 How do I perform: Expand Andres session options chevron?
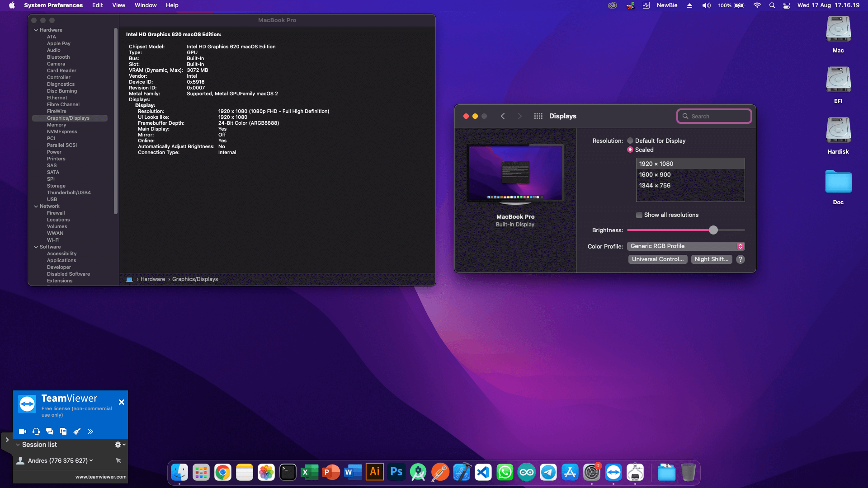point(91,460)
